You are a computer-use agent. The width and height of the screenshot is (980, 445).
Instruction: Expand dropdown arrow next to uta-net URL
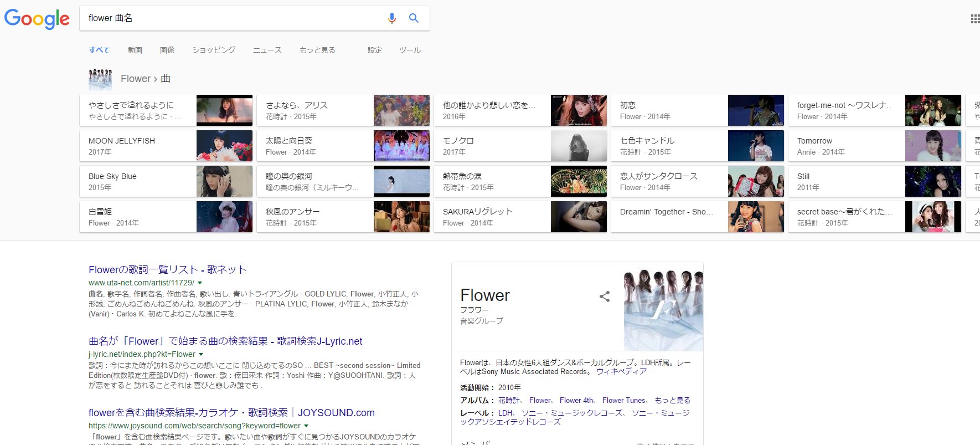(200, 283)
